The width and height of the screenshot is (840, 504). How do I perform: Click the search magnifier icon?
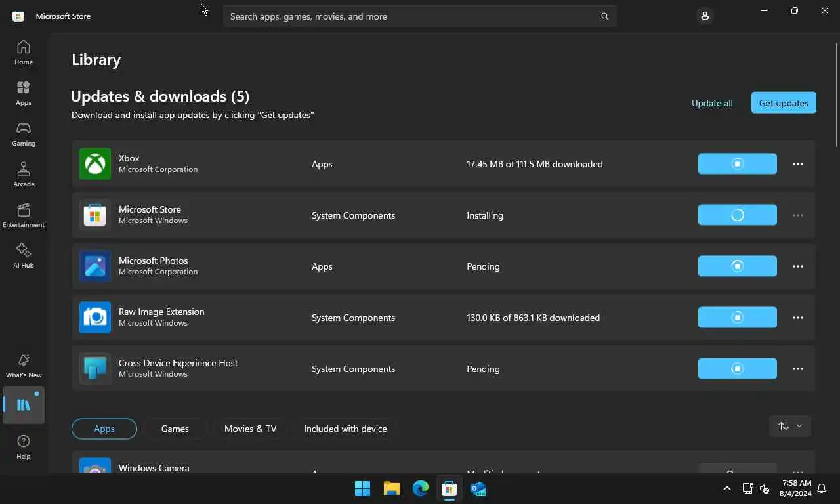click(x=604, y=16)
